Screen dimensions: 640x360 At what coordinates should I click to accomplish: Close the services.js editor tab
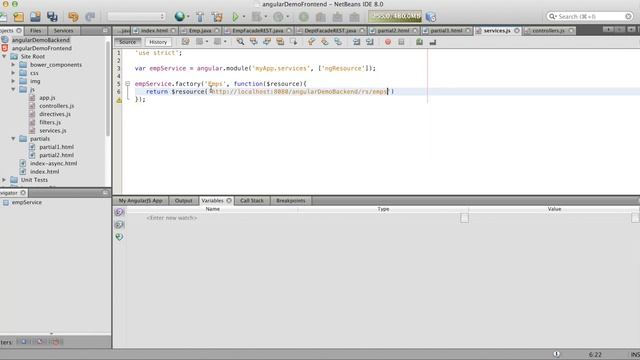(x=517, y=31)
